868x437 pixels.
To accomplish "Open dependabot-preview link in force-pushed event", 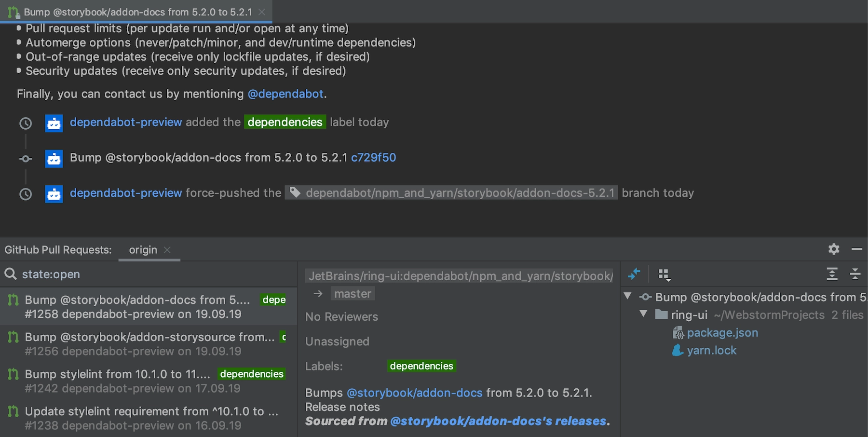I will click(x=126, y=193).
